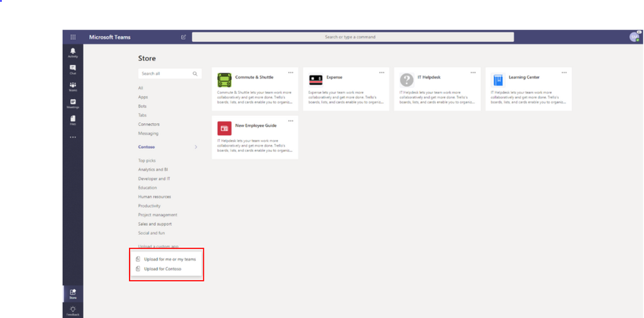Select the Messaging category
This screenshot has height=318, width=644.
(148, 133)
